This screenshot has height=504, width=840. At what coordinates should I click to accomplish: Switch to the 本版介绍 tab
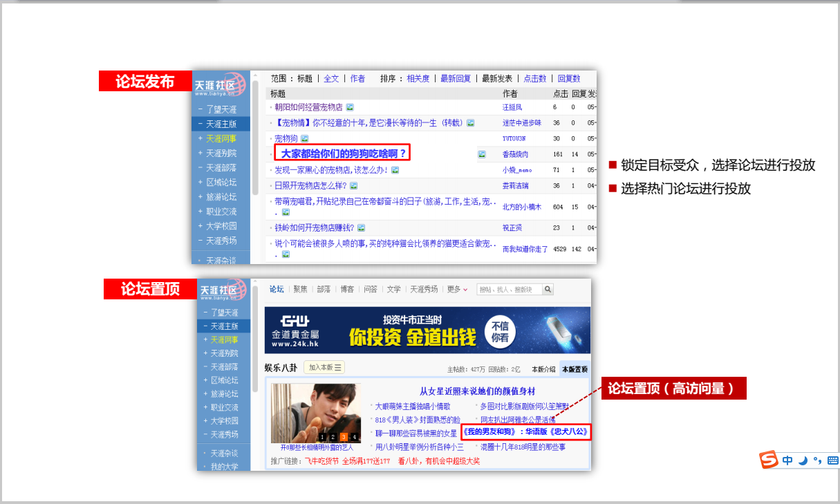[543, 369]
